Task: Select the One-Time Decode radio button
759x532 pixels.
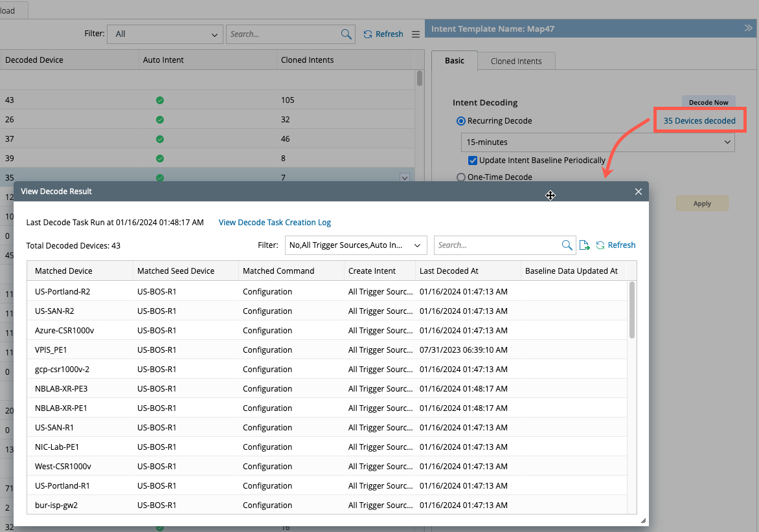Action: [x=461, y=177]
